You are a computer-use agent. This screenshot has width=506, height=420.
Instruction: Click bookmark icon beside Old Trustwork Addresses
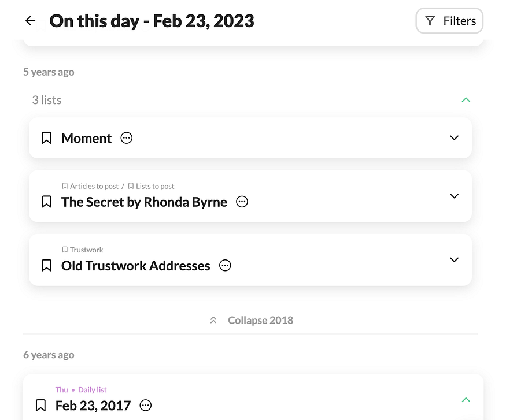point(47,265)
